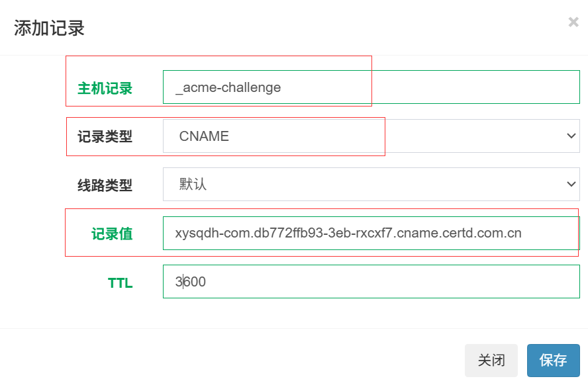The height and width of the screenshot is (389, 588).
Task: Click the 保存 button
Action: click(553, 361)
